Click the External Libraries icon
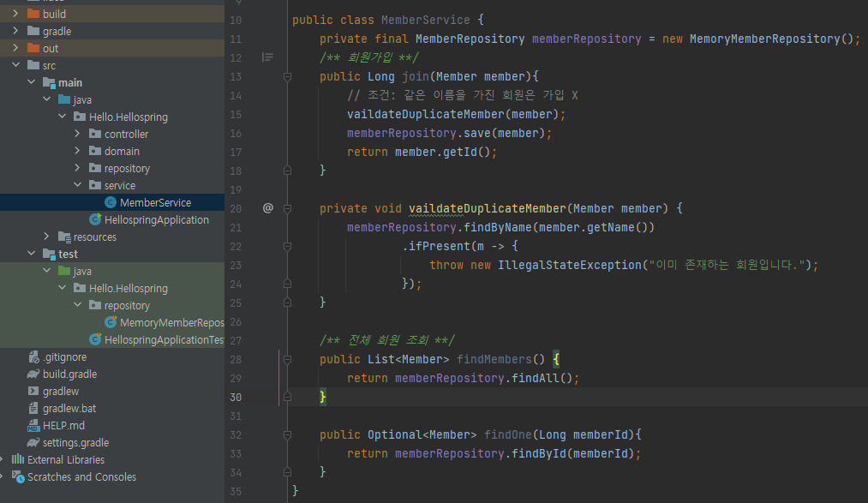Image resolution: width=868 pixels, height=503 pixels. 18,459
